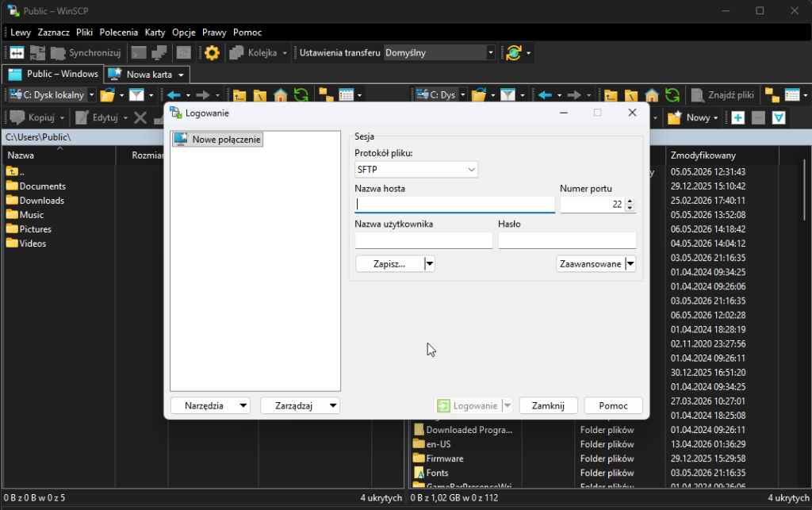Click the blue plus select files icon
812x510 pixels.
coord(738,117)
